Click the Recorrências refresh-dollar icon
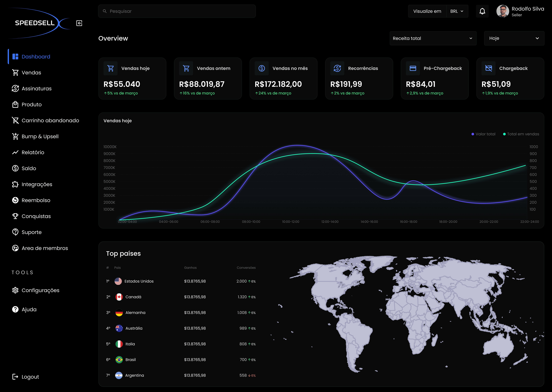 pos(337,68)
